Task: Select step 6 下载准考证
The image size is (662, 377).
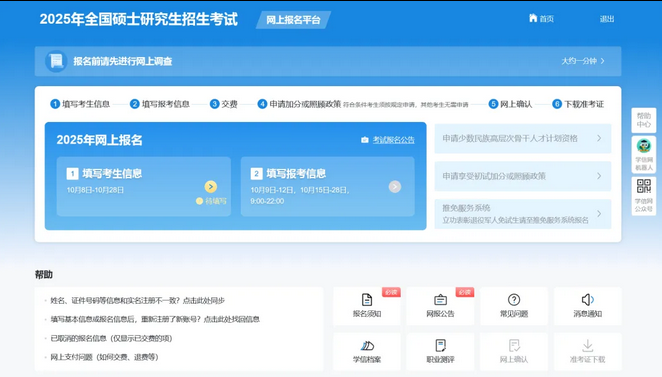Action: (x=578, y=104)
